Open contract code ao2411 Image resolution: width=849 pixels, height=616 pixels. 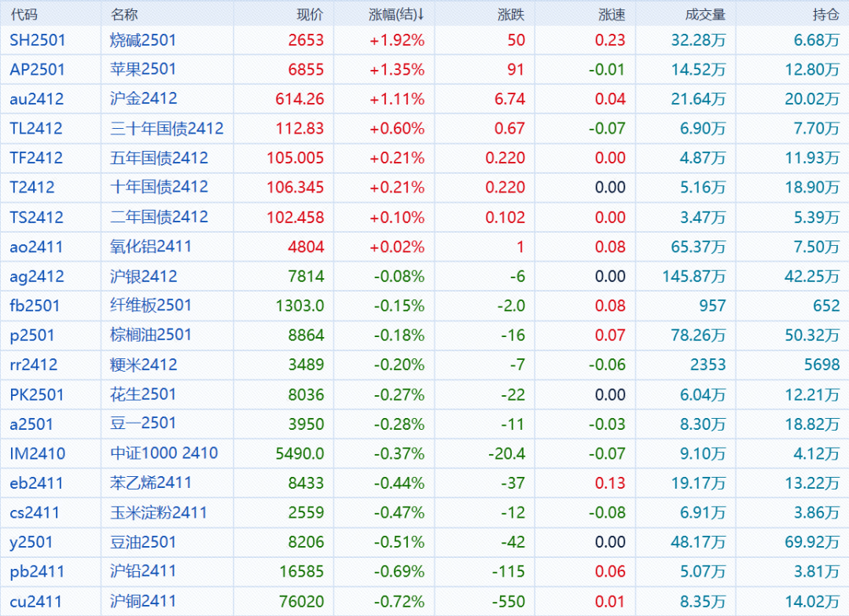[x=36, y=247]
